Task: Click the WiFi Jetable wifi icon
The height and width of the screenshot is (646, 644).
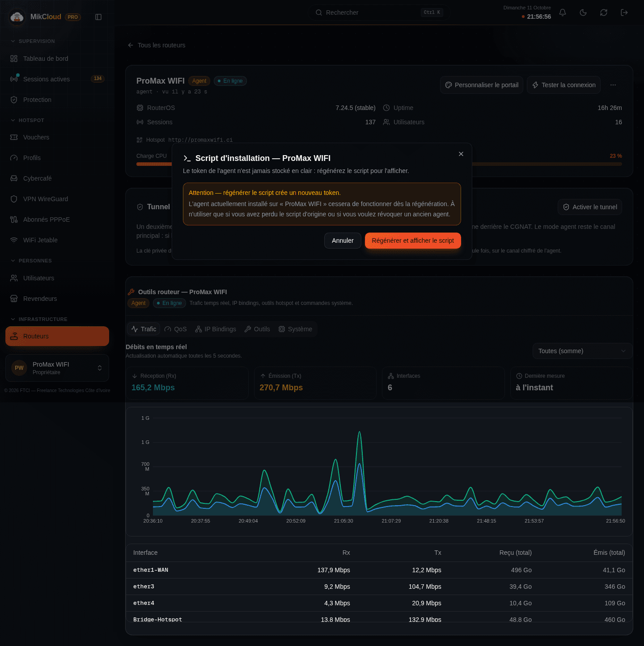Action: (x=14, y=240)
